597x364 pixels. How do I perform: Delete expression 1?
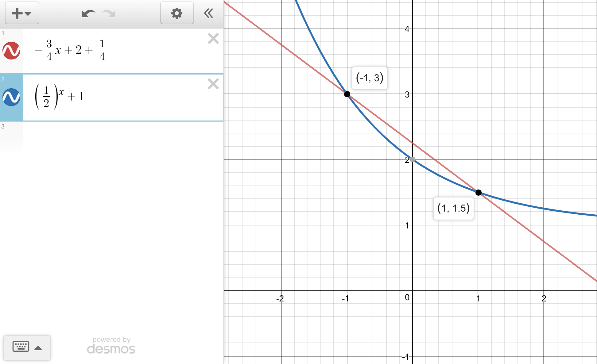[213, 39]
